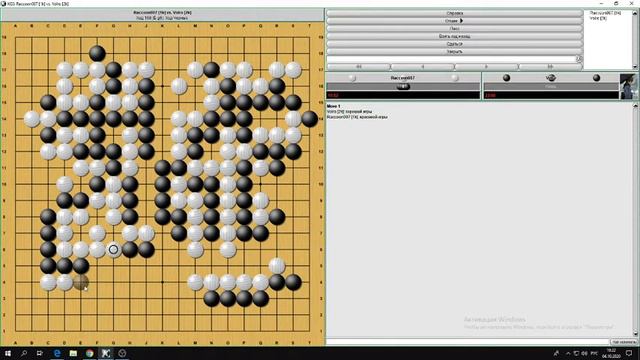Focus the comment field above navigation buttons
Screen dimensions: 640x360
click(x=451, y=59)
